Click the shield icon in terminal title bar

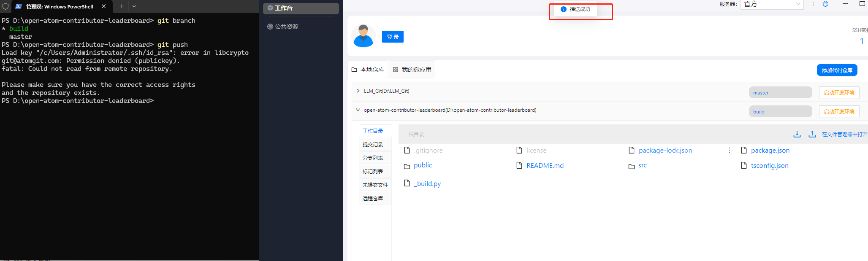tap(5, 6)
